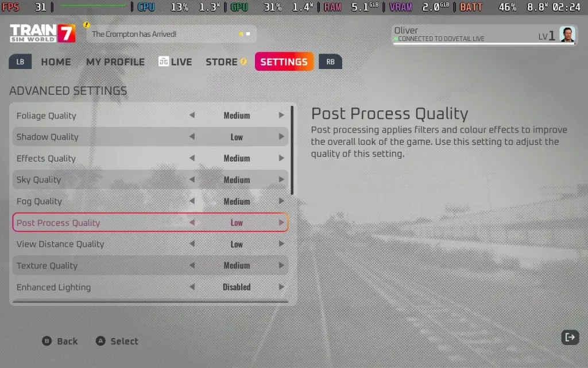This screenshot has height=368, width=588.
Task: Decrease Sky Quality with left arrow
Action: [192, 179]
